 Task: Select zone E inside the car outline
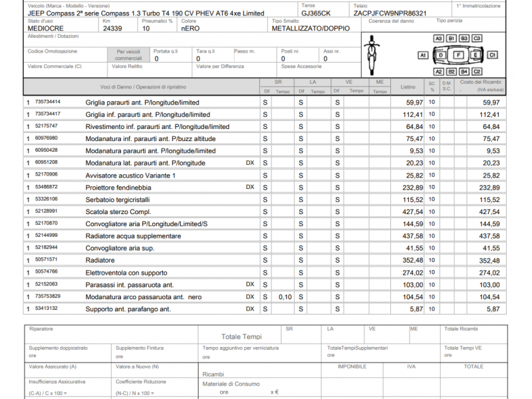pos(475,55)
